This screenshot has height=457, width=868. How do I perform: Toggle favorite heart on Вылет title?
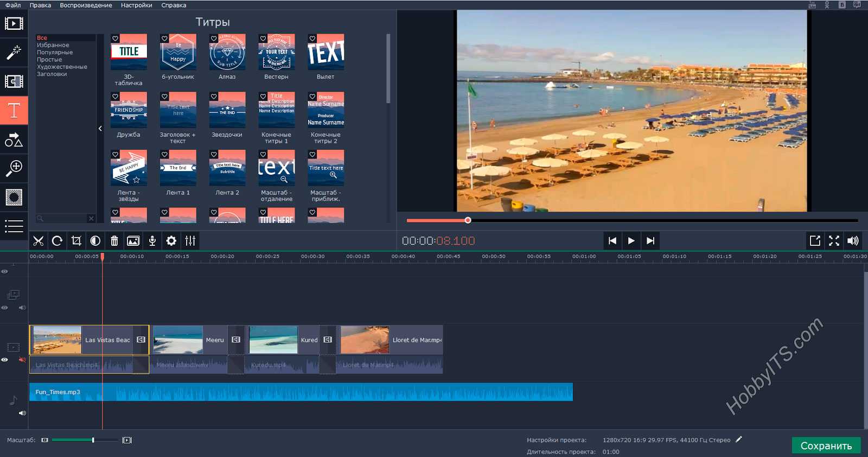coord(312,39)
